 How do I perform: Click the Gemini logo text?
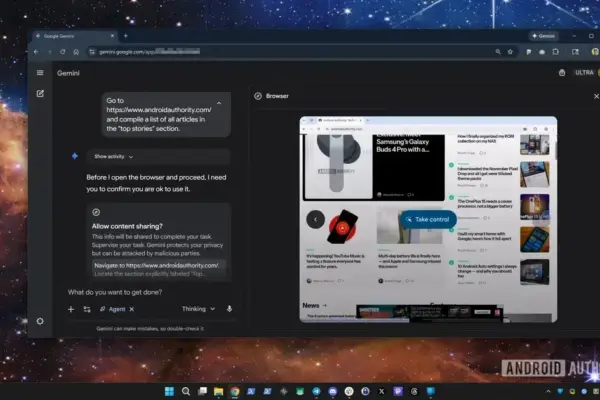tap(68, 73)
